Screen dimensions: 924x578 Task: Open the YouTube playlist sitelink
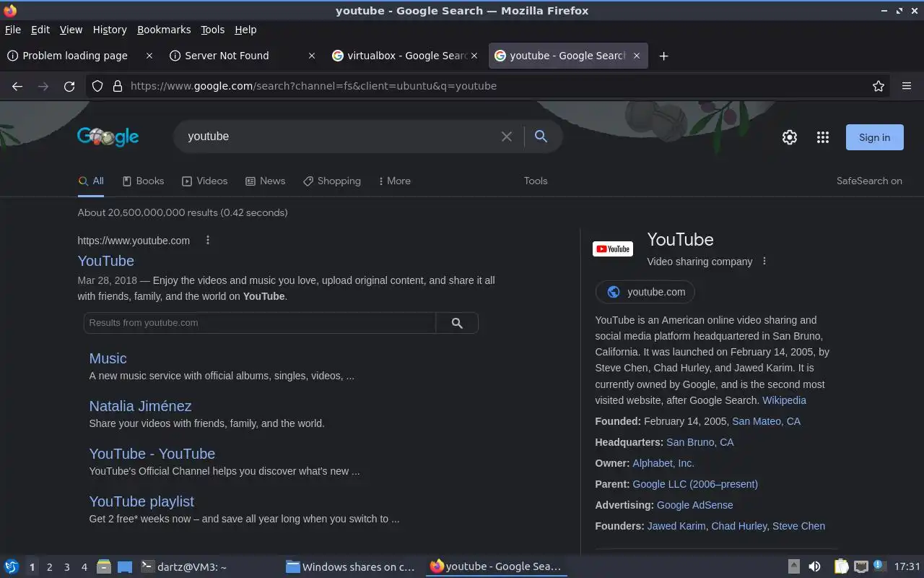coord(141,501)
